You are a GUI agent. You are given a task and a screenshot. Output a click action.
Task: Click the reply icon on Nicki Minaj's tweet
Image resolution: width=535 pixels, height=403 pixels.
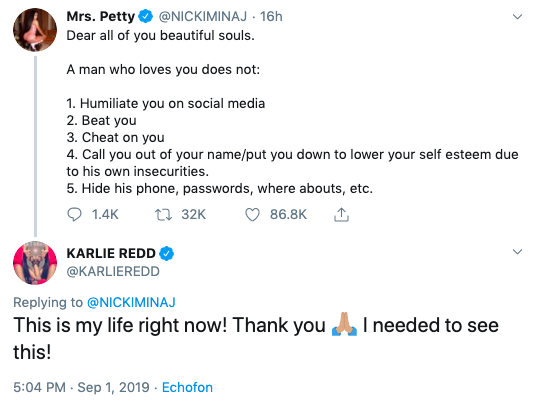[74, 215]
